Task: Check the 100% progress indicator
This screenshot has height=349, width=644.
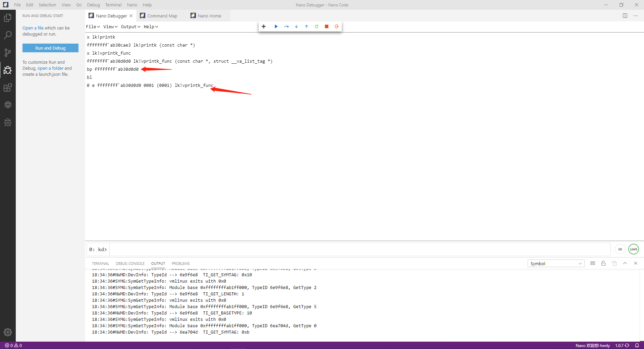Action: coord(634,249)
